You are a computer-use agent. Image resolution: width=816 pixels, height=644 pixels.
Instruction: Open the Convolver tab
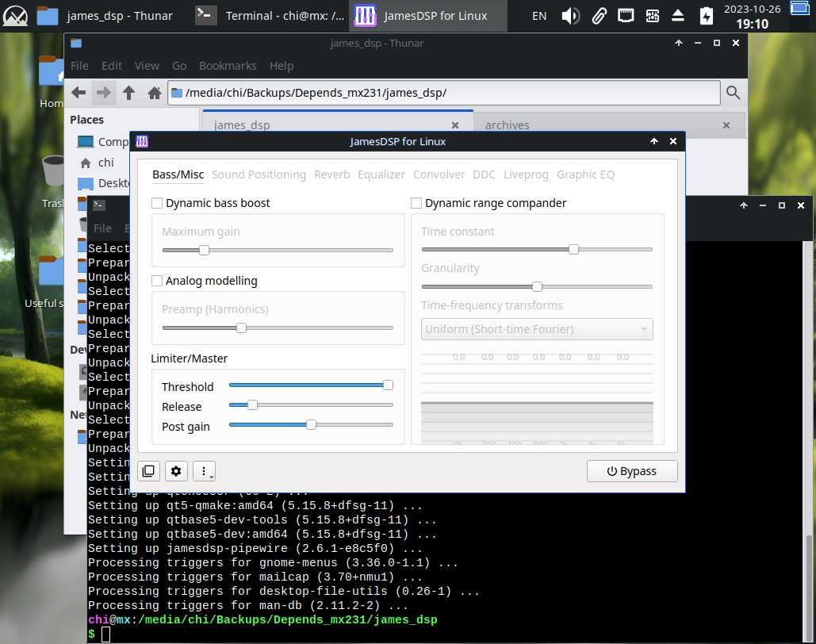click(439, 174)
